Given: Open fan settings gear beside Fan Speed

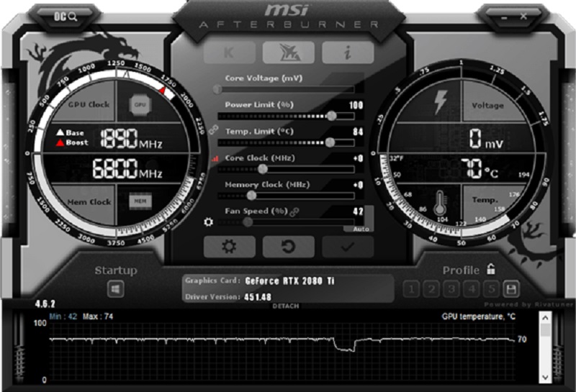Looking at the screenshot, I should click(208, 222).
